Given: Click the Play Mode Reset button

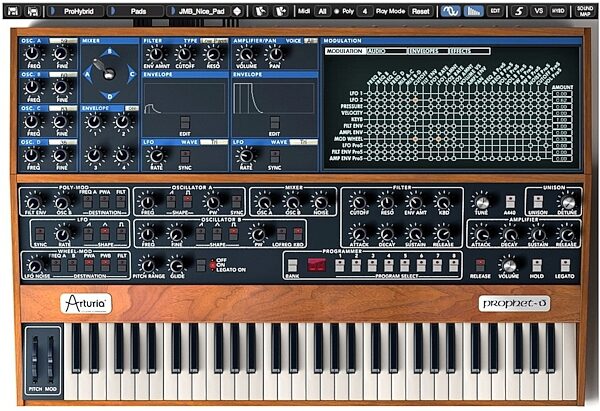Looking at the screenshot, I should click(421, 11).
